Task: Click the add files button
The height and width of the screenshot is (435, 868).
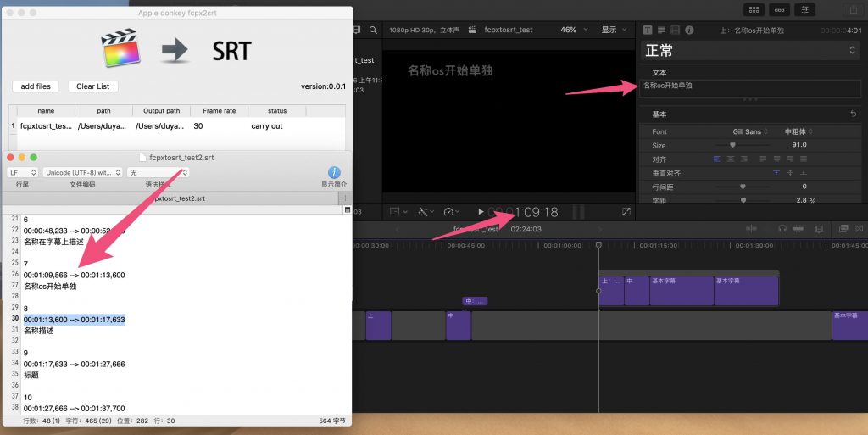Action: pos(36,86)
